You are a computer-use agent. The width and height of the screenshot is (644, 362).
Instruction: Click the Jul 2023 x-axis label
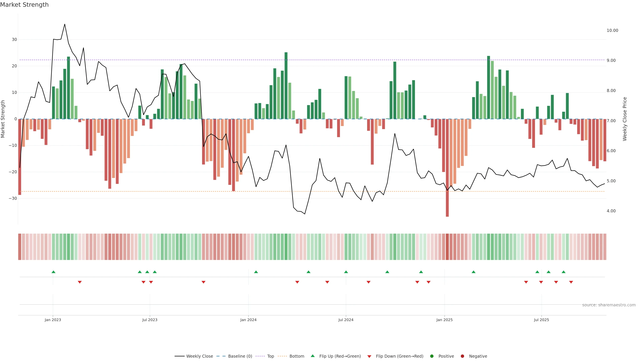pos(150,320)
